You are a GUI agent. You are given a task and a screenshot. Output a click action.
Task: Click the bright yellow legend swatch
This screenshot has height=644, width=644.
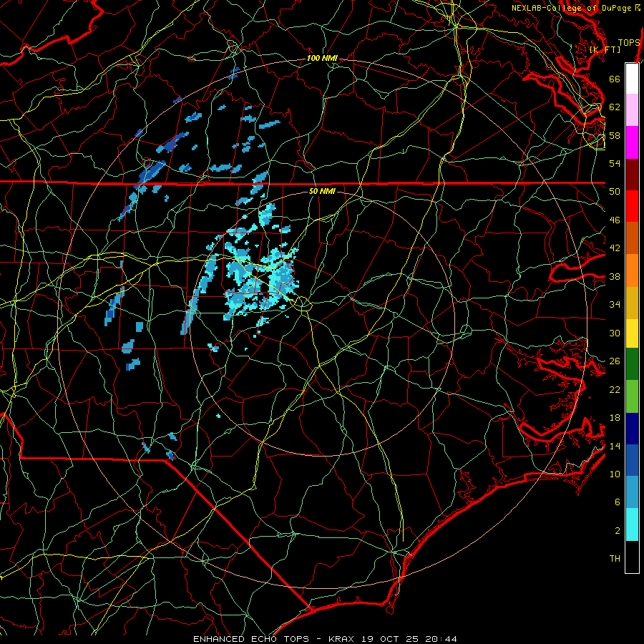tap(632, 333)
